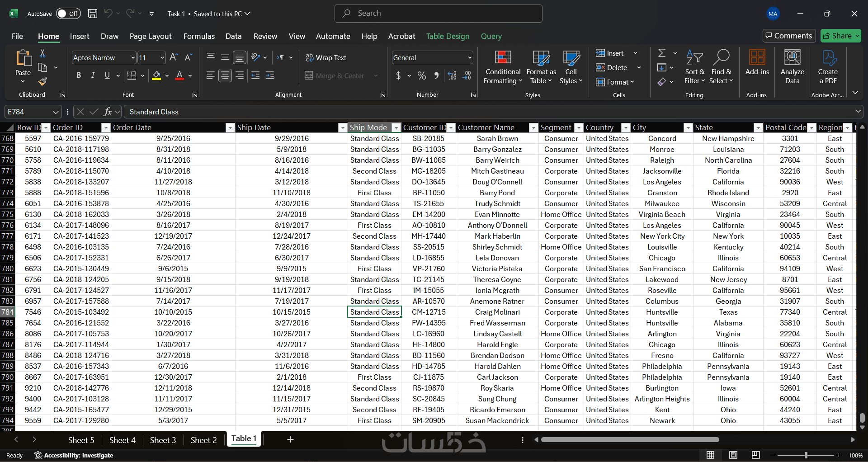Open Analyze Data tool
This screenshot has width=868, height=462.
792,67
